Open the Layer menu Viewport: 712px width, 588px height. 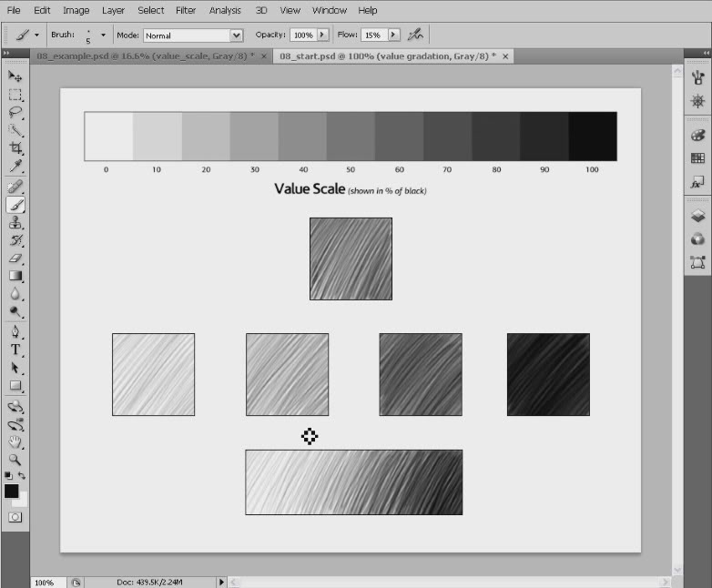[x=113, y=10]
